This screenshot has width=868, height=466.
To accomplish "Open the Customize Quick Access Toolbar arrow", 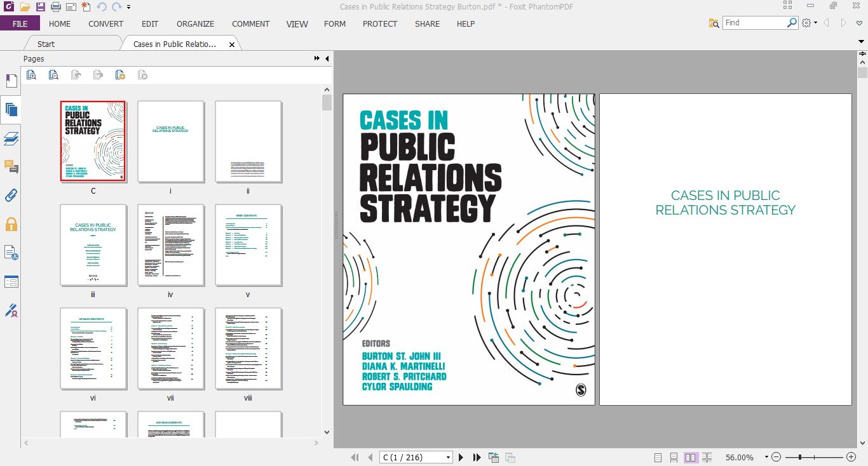I will pos(129,8).
